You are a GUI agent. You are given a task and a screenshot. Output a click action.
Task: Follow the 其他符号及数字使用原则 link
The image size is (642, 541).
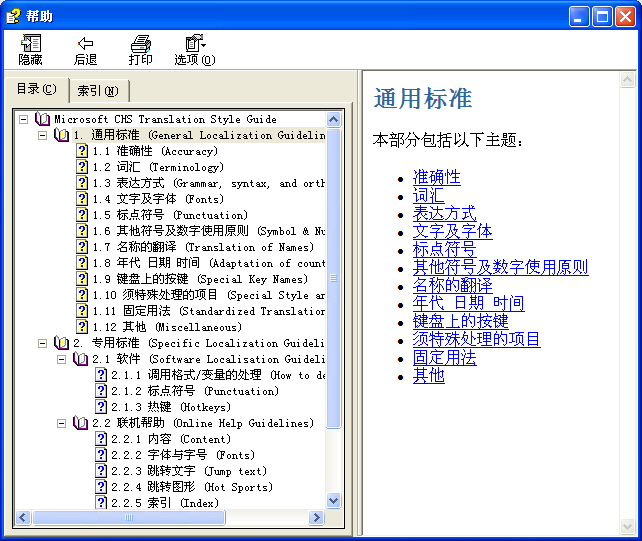tap(500, 267)
